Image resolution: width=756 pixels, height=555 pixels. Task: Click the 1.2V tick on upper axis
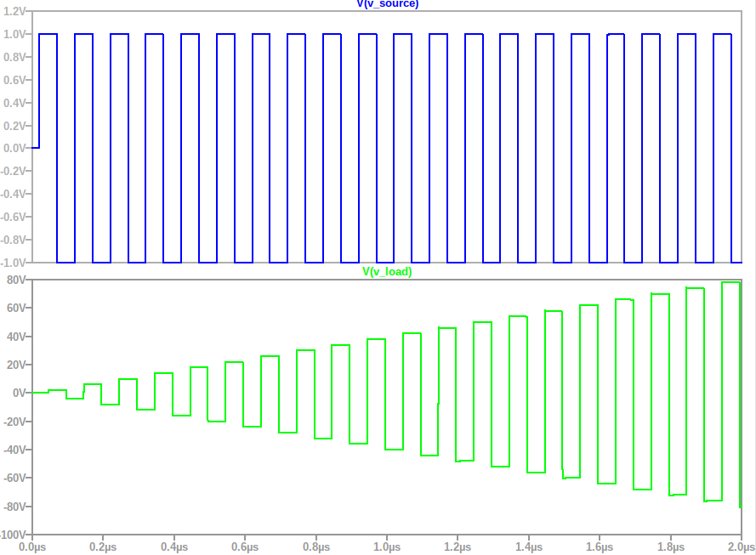14,12
